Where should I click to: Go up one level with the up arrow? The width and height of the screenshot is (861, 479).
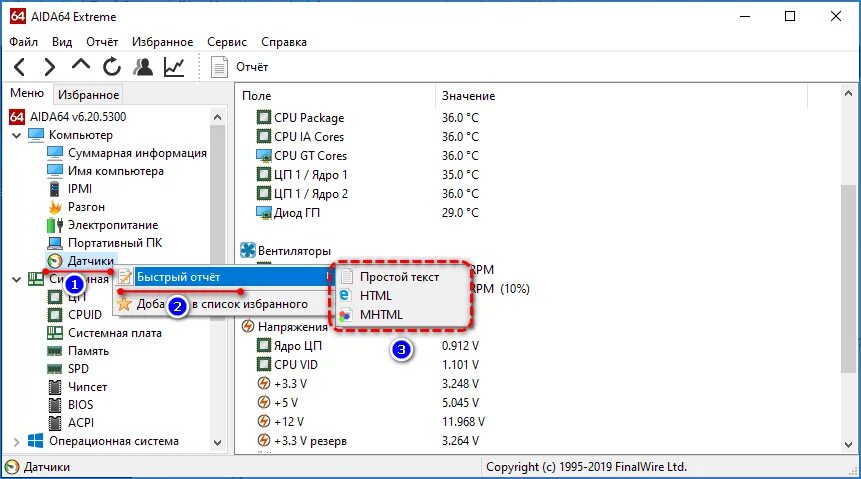[81, 65]
